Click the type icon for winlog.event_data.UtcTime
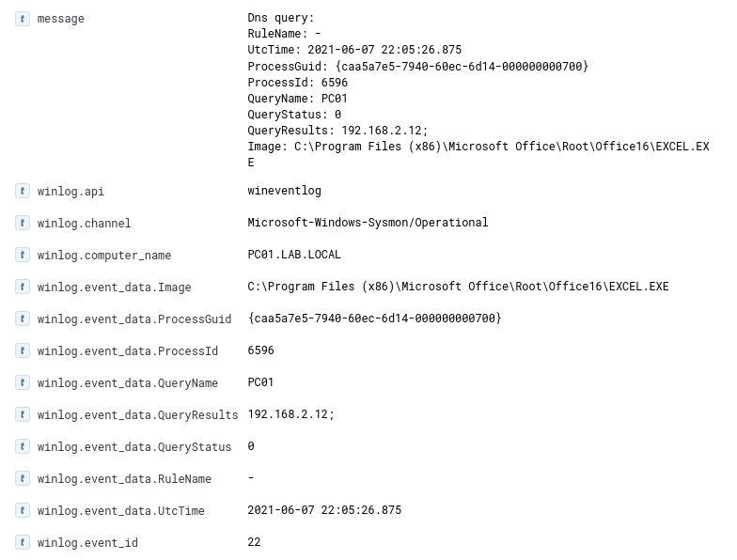This screenshot has height=560, width=737. [23, 510]
